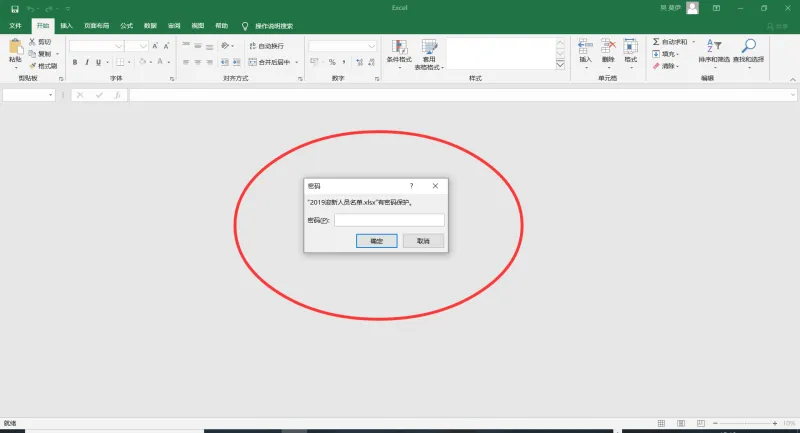The image size is (800, 433).
Task: Click 确定 button in password dialog
Action: click(x=377, y=241)
